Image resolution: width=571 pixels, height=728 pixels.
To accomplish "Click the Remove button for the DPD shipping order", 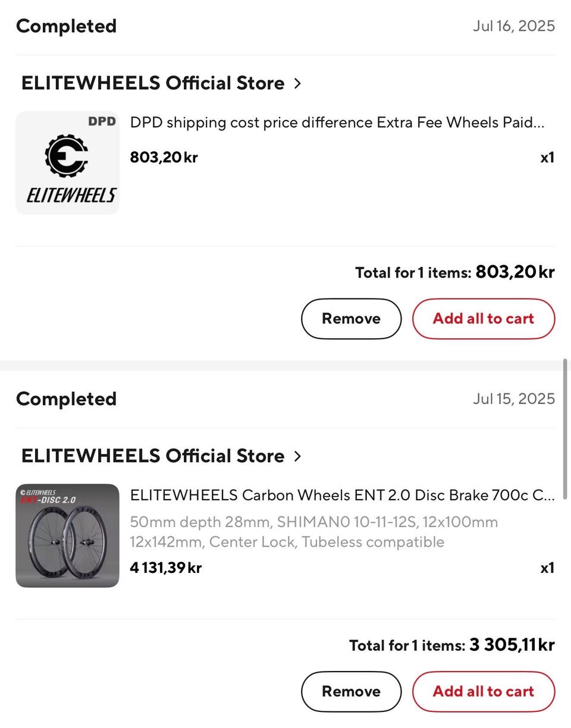I will [x=351, y=319].
